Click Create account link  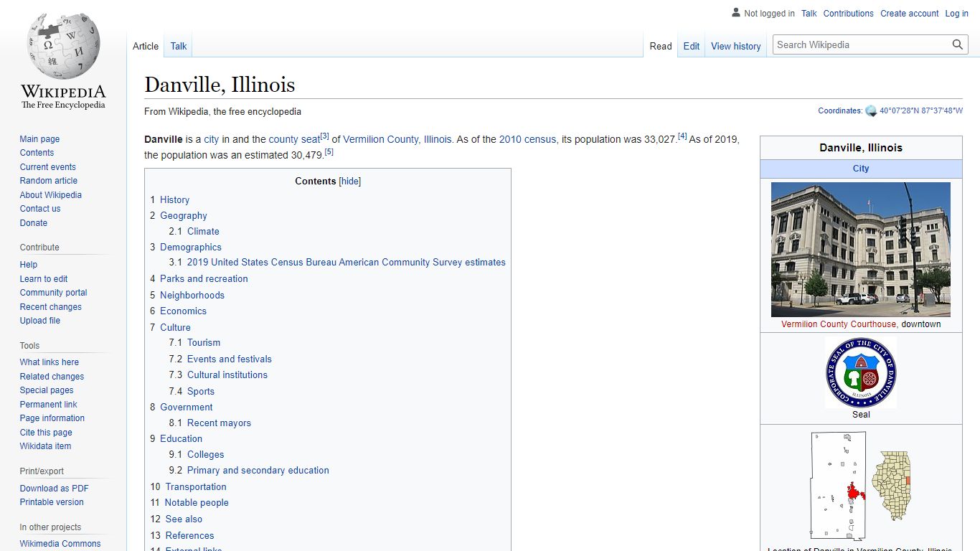click(x=909, y=13)
